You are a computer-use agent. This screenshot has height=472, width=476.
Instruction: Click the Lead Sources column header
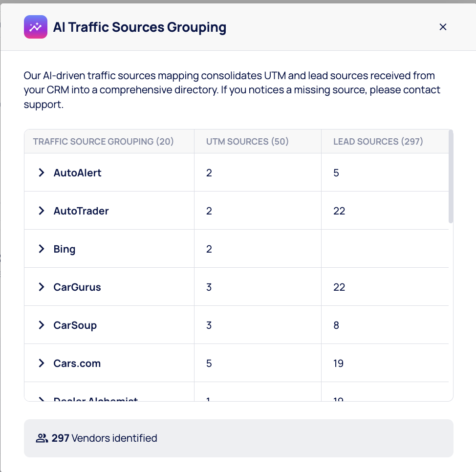[x=378, y=142]
